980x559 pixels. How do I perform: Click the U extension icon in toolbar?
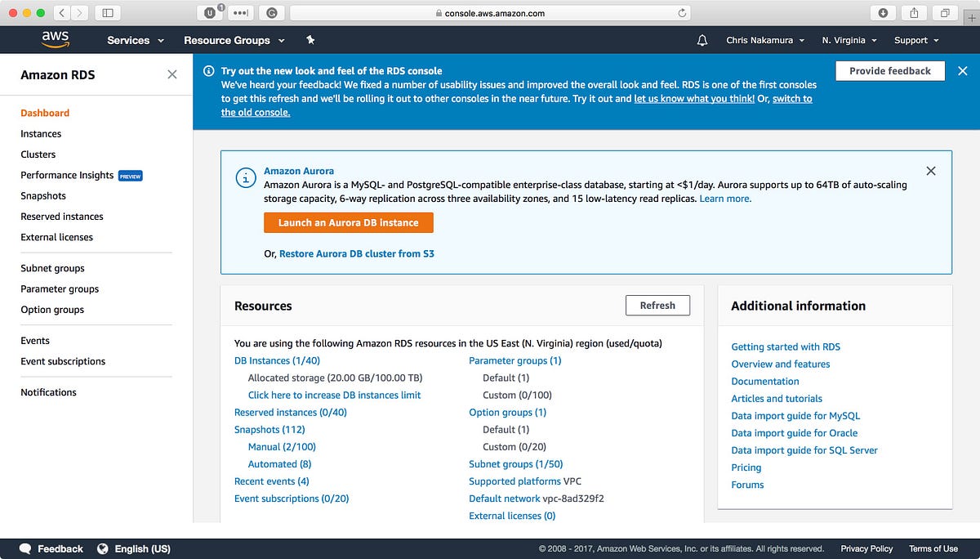coord(211,13)
